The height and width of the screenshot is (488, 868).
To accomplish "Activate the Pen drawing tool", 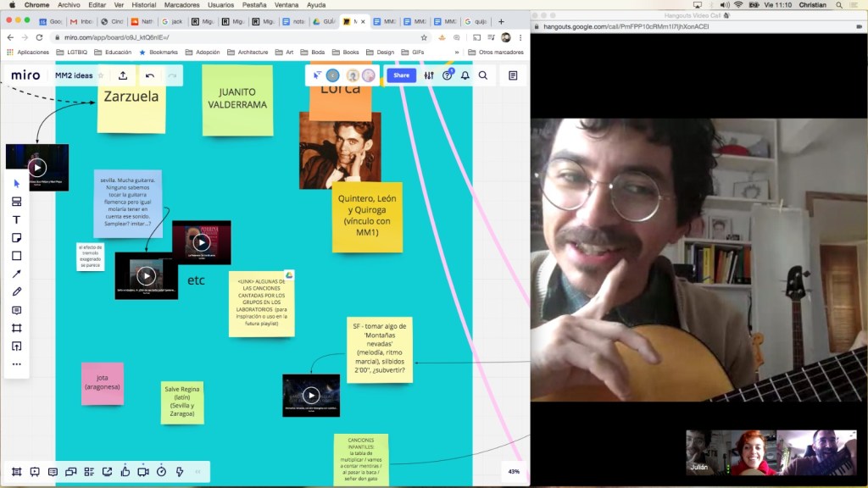I will (16, 291).
